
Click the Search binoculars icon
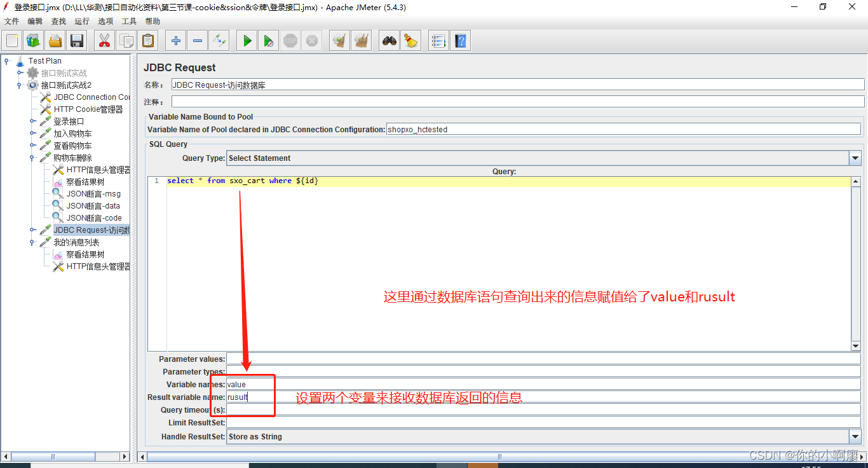pyautogui.click(x=390, y=41)
